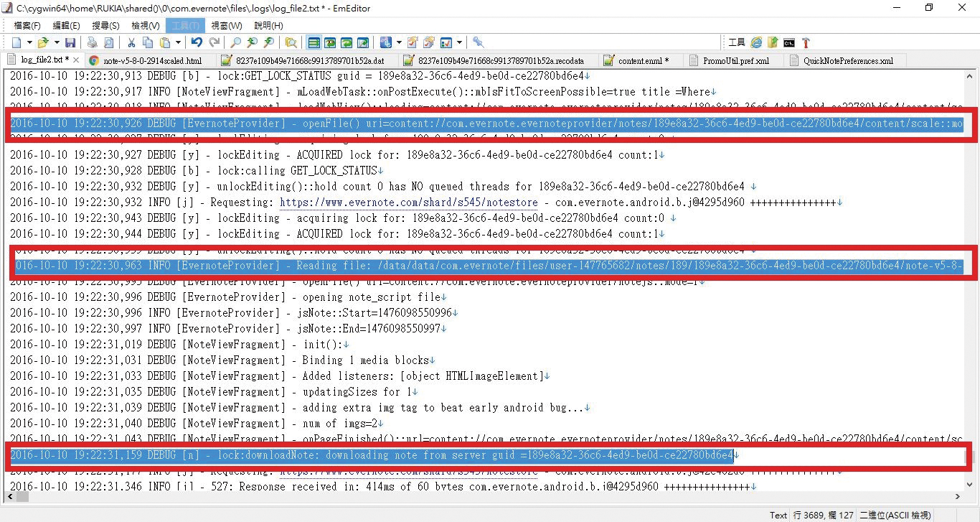980x522 pixels.
Task: Open the 搜尋(S) menu
Action: 105,25
